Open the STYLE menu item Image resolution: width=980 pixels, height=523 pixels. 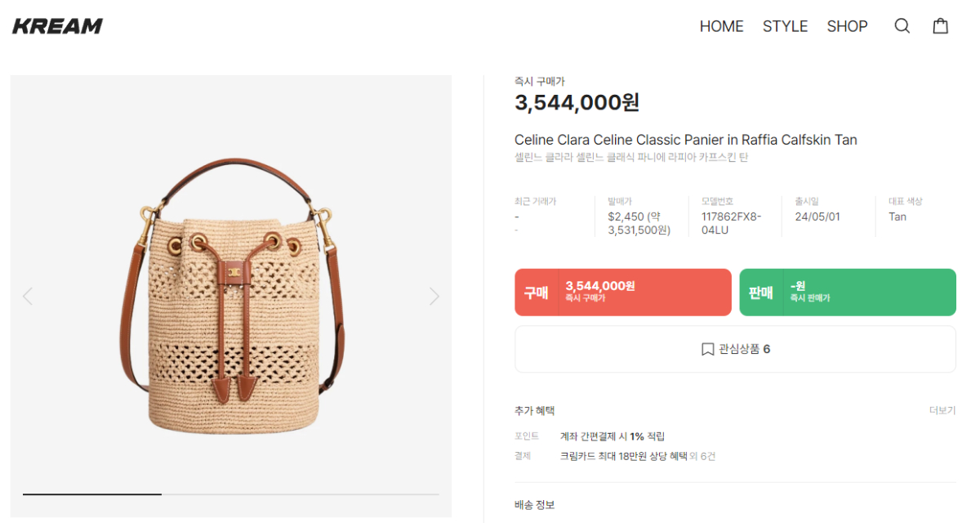tap(785, 26)
